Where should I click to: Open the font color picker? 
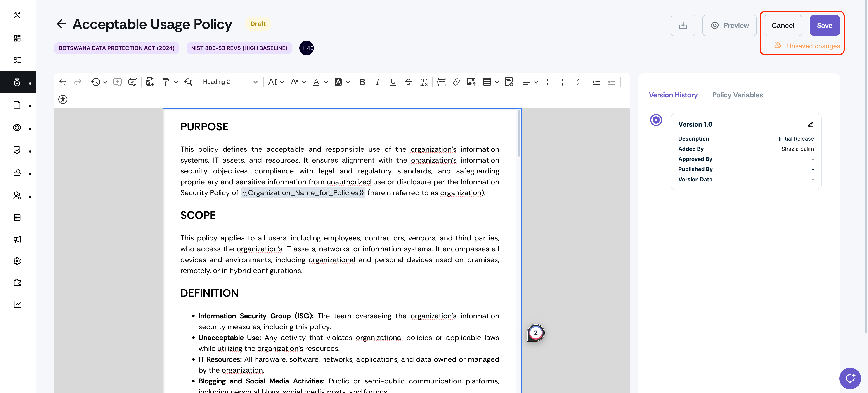tap(316, 82)
